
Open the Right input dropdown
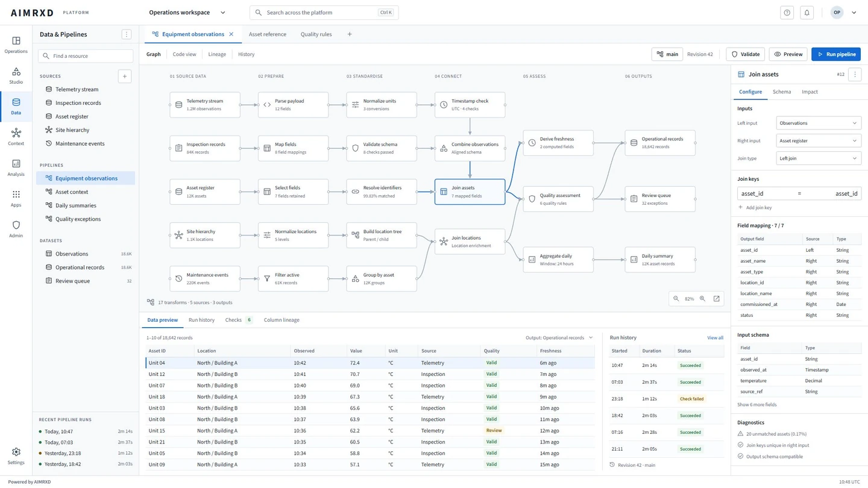pos(819,140)
